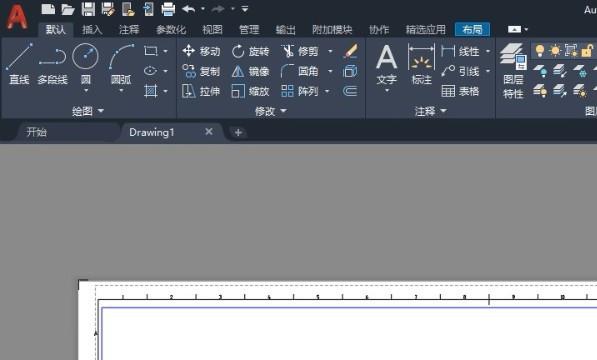
Task: Open the 阵列 array dropdown arrow
Action: point(327,91)
